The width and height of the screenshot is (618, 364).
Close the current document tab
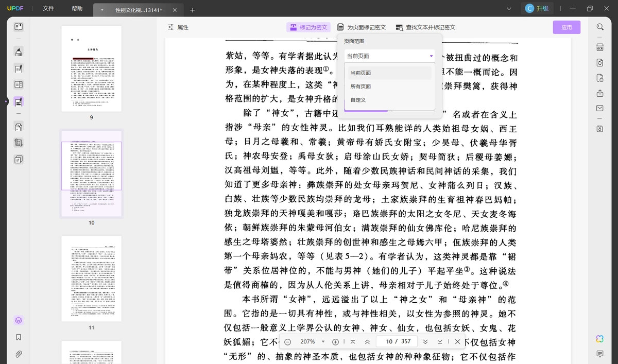click(x=175, y=10)
